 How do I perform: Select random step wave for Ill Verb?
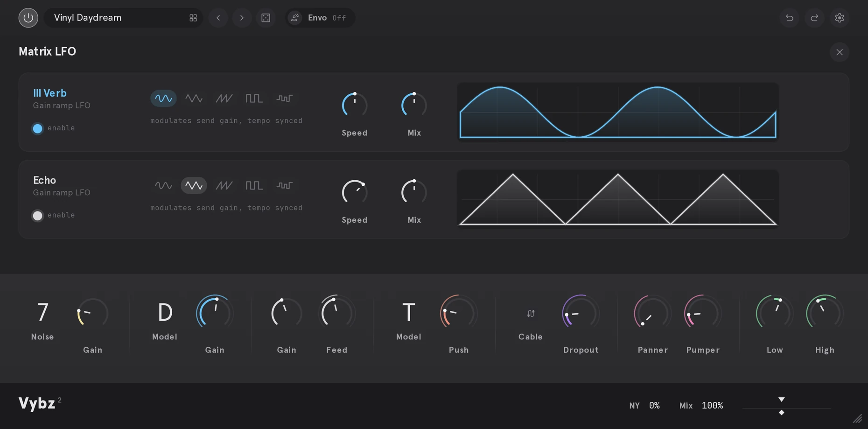(x=285, y=98)
